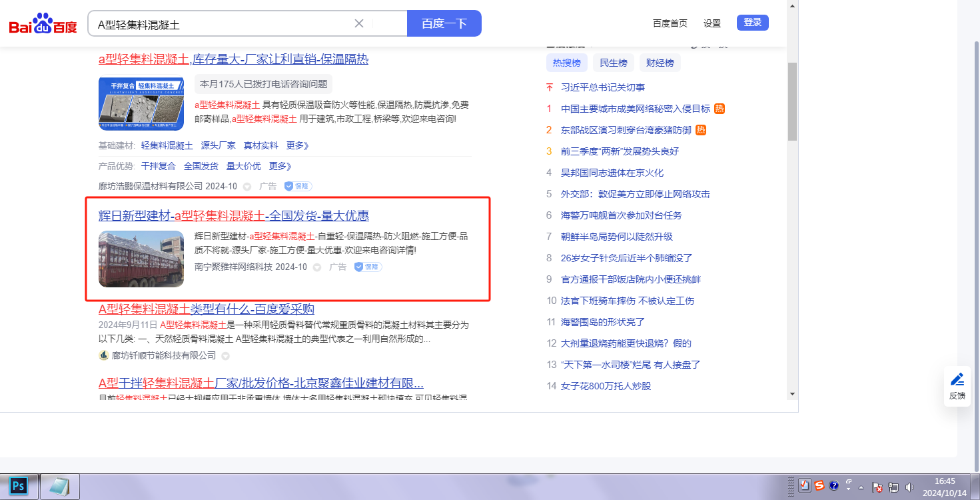Click the Sogou input method tray icon
This screenshot has width=980, height=500.
click(819, 485)
